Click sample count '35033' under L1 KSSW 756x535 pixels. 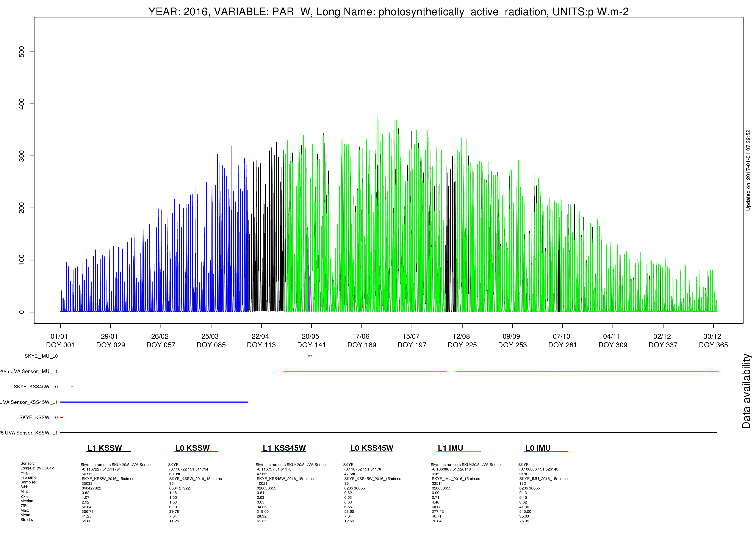coord(87,484)
